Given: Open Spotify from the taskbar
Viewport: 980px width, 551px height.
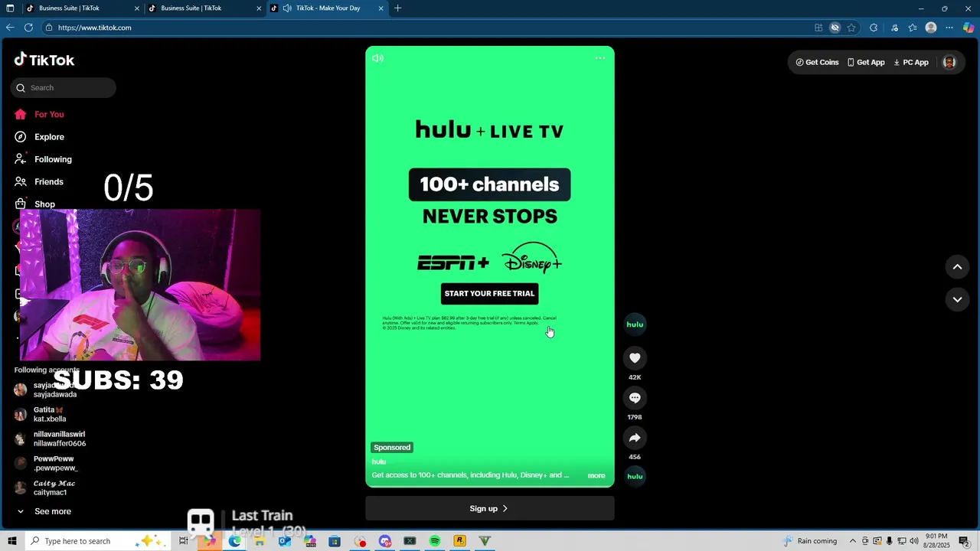Looking at the screenshot, I should point(435,541).
